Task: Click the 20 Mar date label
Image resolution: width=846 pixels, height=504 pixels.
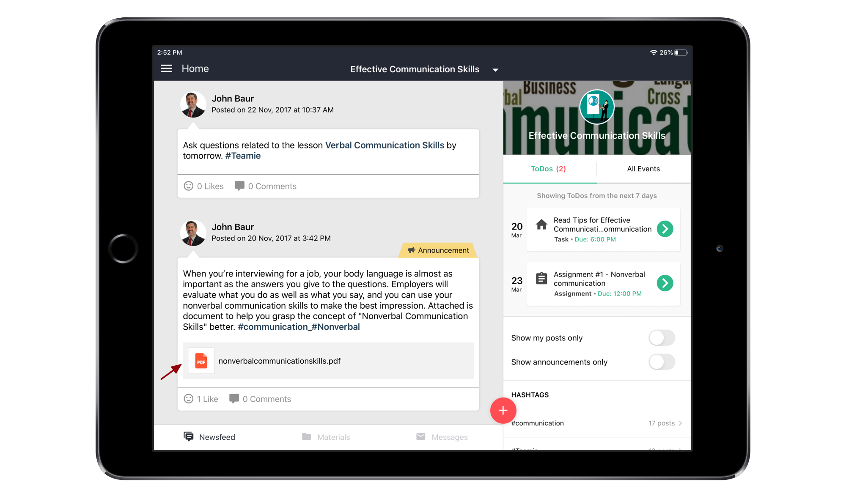Action: 516,230
